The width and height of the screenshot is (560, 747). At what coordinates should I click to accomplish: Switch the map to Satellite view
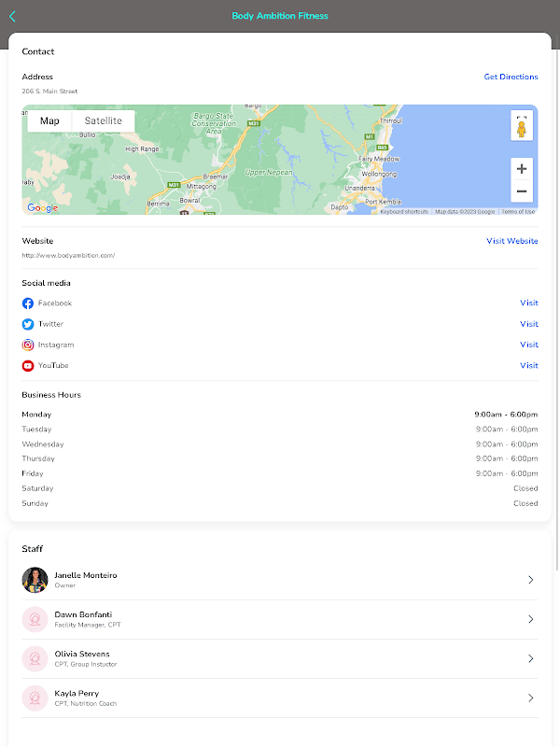[104, 121]
